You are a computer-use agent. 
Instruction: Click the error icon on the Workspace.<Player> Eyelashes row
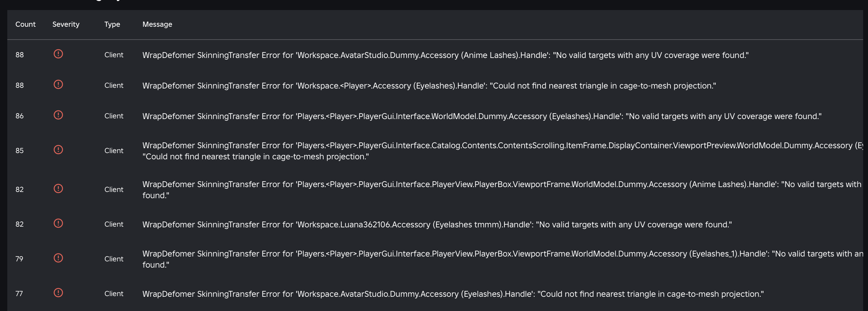58,85
